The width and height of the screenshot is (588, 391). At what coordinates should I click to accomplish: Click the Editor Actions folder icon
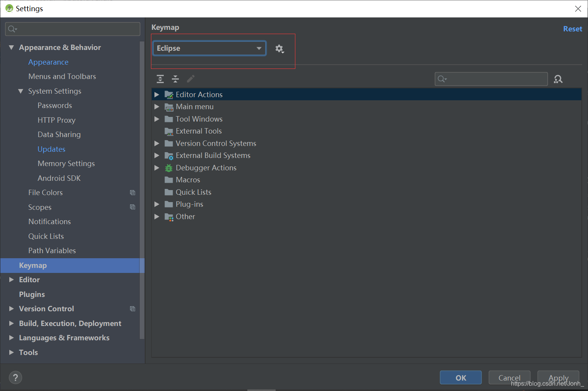(169, 95)
